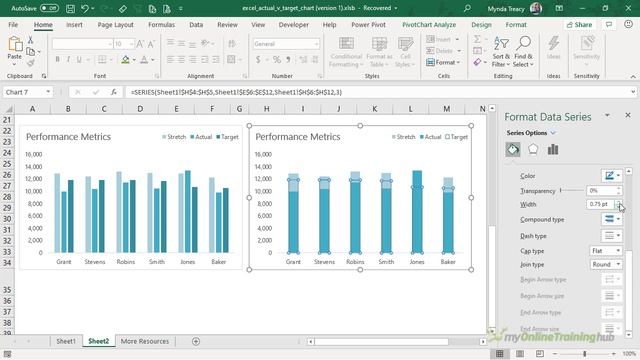Click the search magnifier in title bar
Image resolution: width=640 pixels, height=360 pixels.
[x=467, y=8]
